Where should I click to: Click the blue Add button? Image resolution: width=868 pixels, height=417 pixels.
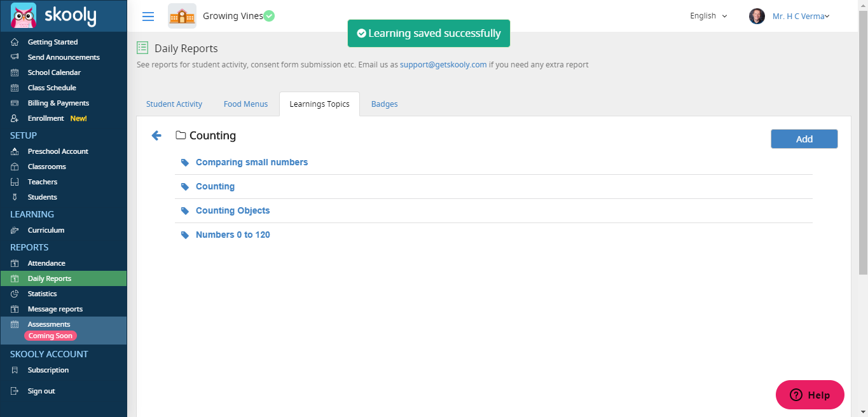[x=804, y=139]
